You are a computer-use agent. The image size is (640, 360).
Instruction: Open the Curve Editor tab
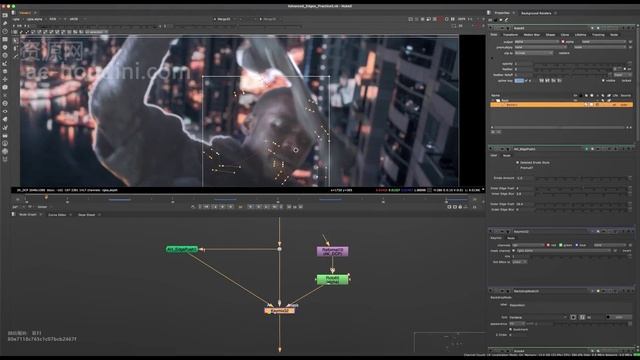click(57, 215)
